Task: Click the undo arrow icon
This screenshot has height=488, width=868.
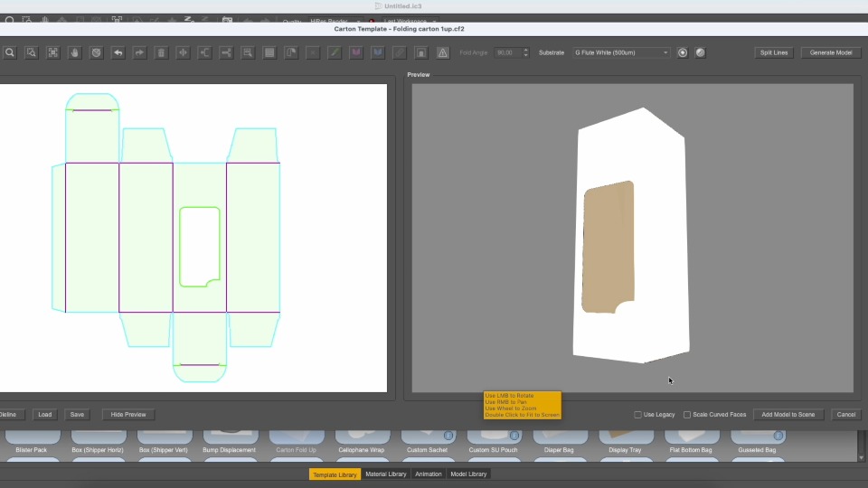Action: click(118, 52)
